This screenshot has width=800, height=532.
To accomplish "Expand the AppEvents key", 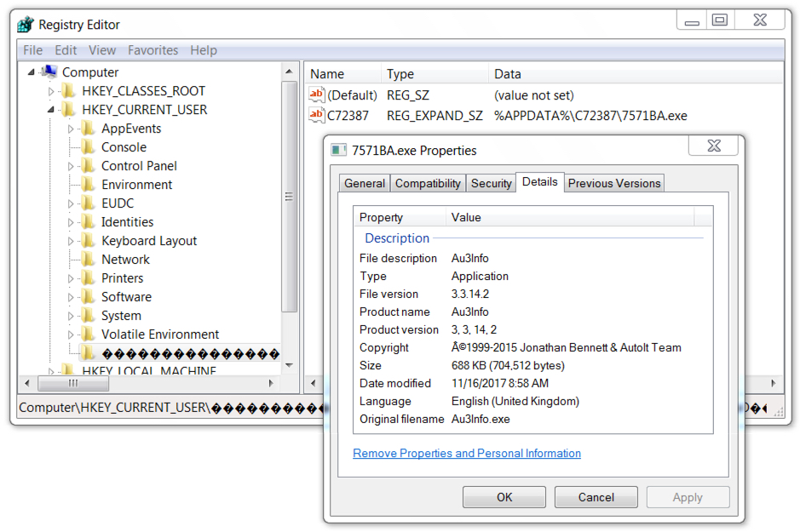I will click(x=71, y=129).
